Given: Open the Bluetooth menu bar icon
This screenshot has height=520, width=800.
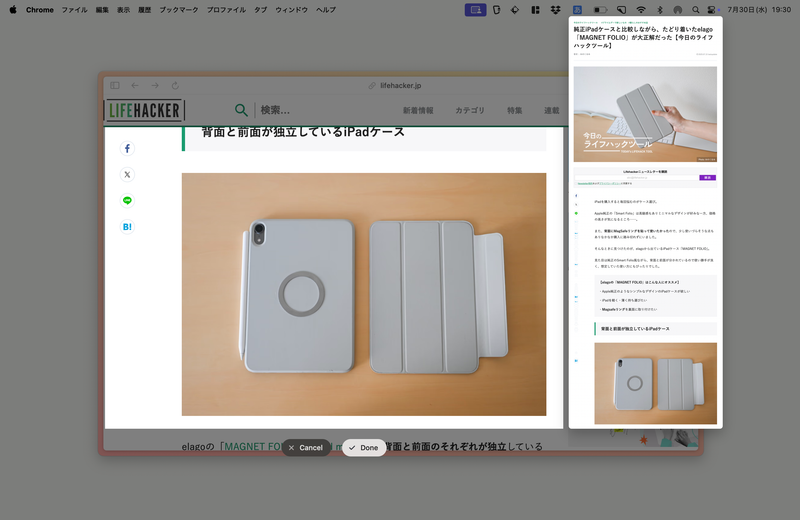Looking at the screenshot, I should coord(659,10).
